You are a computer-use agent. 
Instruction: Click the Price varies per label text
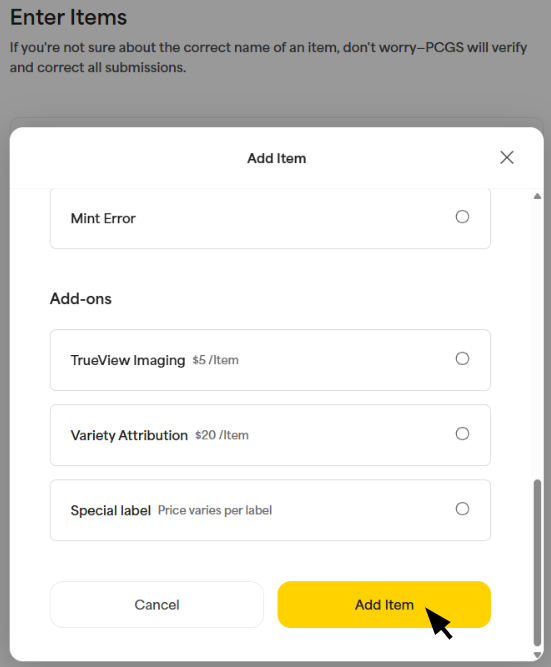pos(215,510)
